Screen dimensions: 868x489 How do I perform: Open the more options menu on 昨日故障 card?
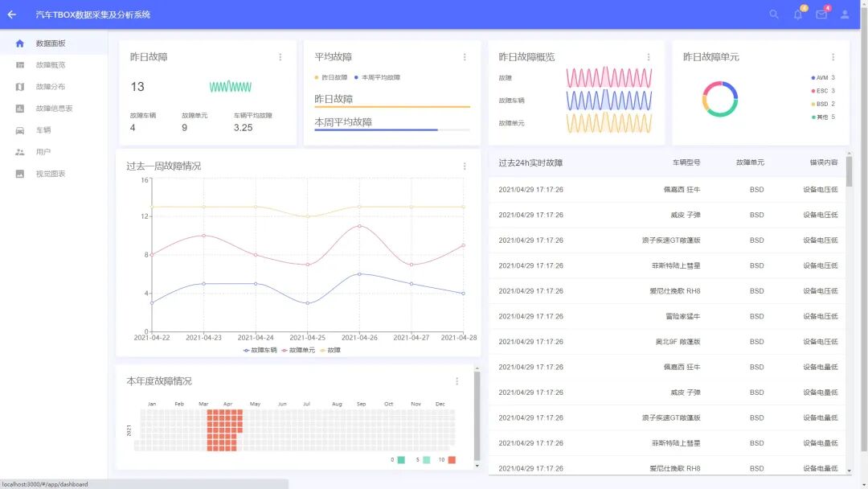pos(279,57)
